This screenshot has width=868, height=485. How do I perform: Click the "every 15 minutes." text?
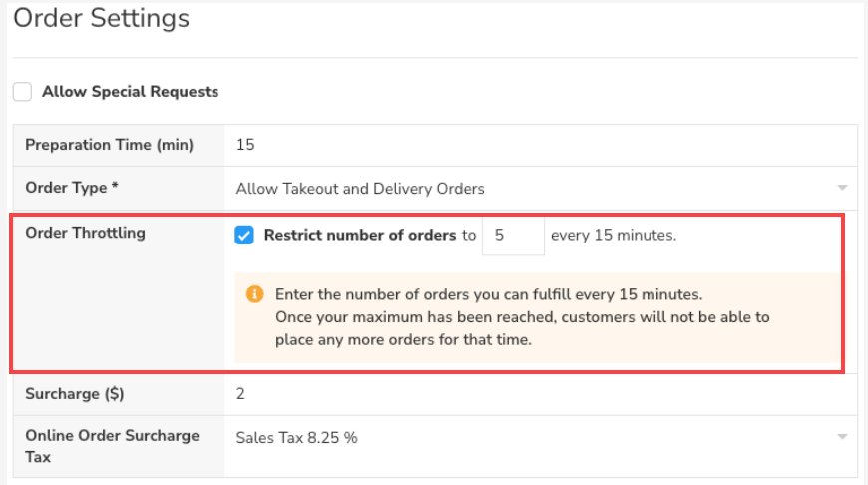[x=614, y=236]
